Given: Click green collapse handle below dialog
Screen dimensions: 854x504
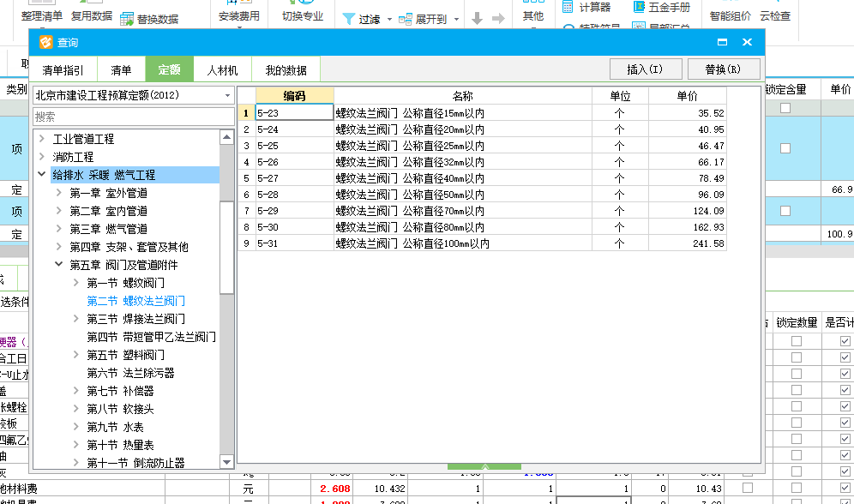Looking at the screenshot, I should point(484,466).
